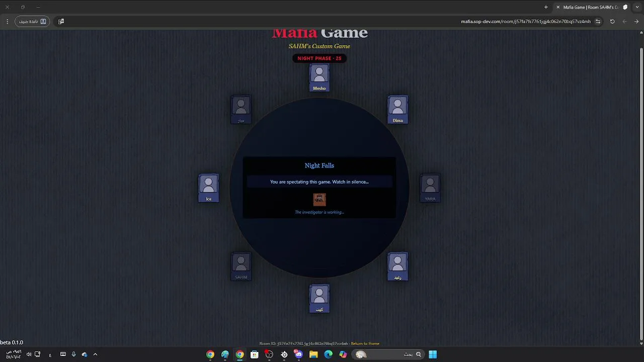Open OBS Studio from the taskbar

click(269, 354)
